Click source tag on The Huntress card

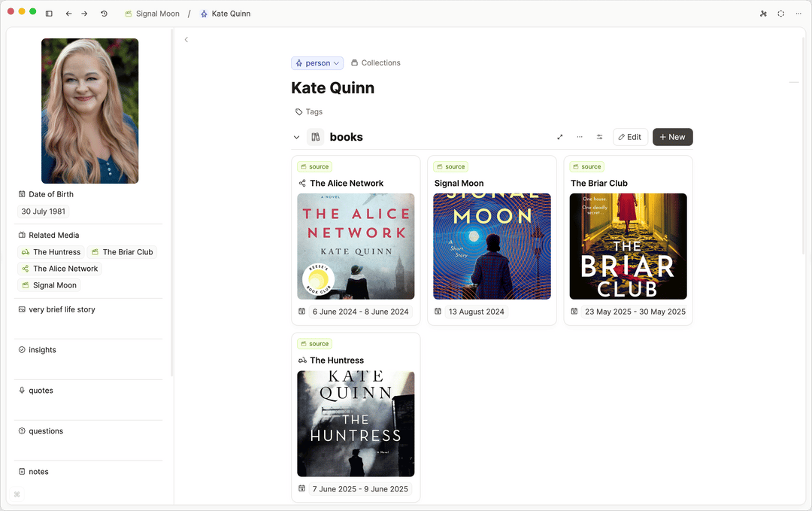tap(314, 344)
